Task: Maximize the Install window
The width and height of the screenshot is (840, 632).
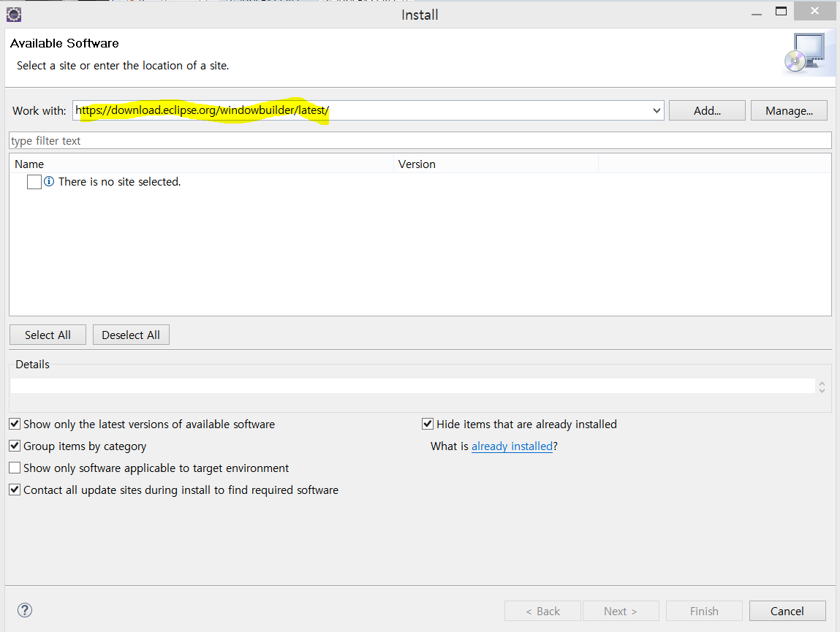Action: point(781,11)
